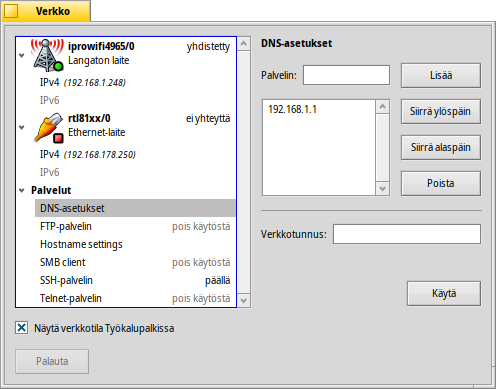This screenshot has height=389, width=496.
Task: Select Telnet-palvelin service
Action: click(135, 298)
